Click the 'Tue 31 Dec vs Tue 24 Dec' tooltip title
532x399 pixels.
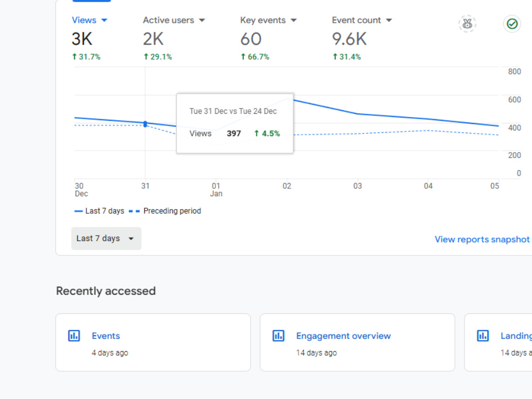pyautogui.click(x=233, y=111)
